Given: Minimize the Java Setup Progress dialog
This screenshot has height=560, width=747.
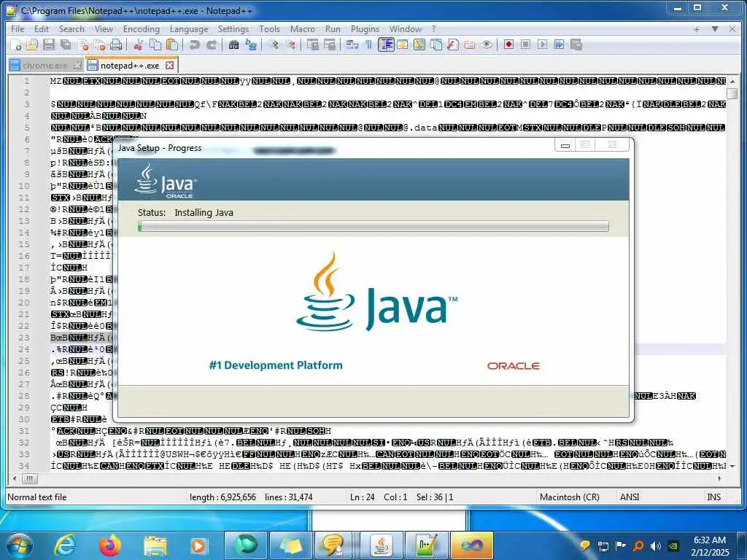Looking at the screenshot, I should [565, 145].
